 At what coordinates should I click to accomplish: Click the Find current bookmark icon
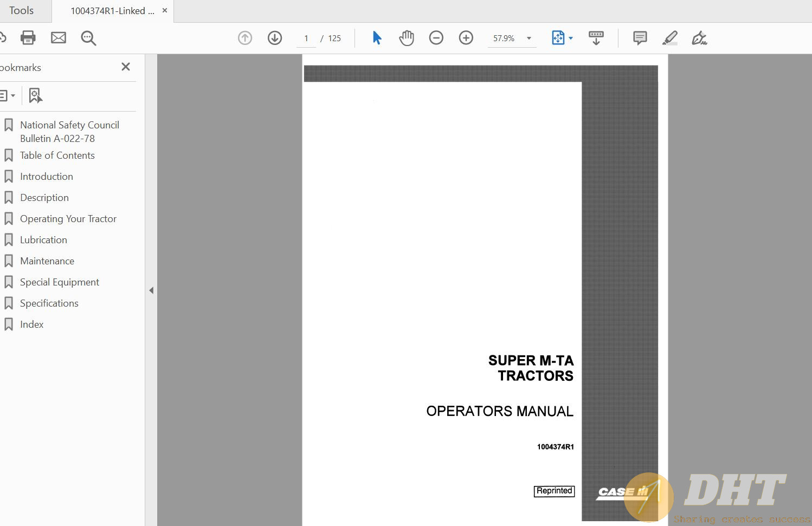click(x=35, y=95)
